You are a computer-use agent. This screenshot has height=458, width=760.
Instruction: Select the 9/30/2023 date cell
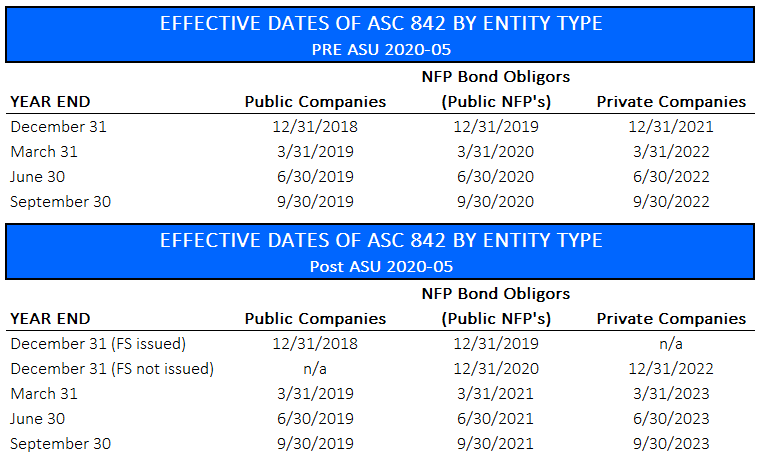[x=671, y=444]
